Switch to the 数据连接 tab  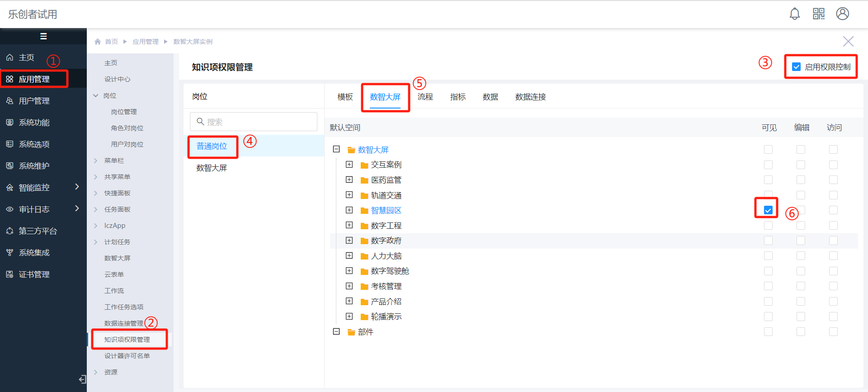530,97
